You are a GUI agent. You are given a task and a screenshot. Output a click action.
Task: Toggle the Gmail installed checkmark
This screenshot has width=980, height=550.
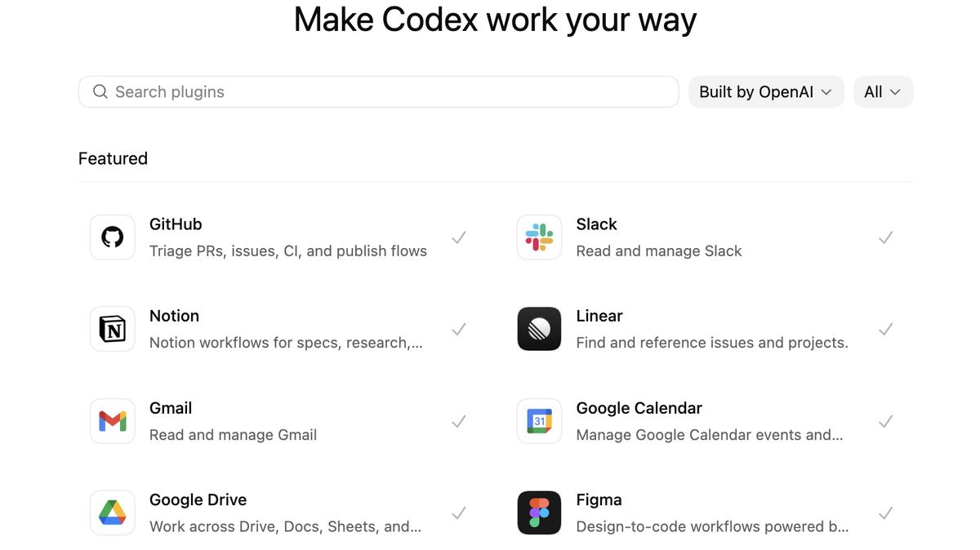pyautogui.click(x=459, y=421)
